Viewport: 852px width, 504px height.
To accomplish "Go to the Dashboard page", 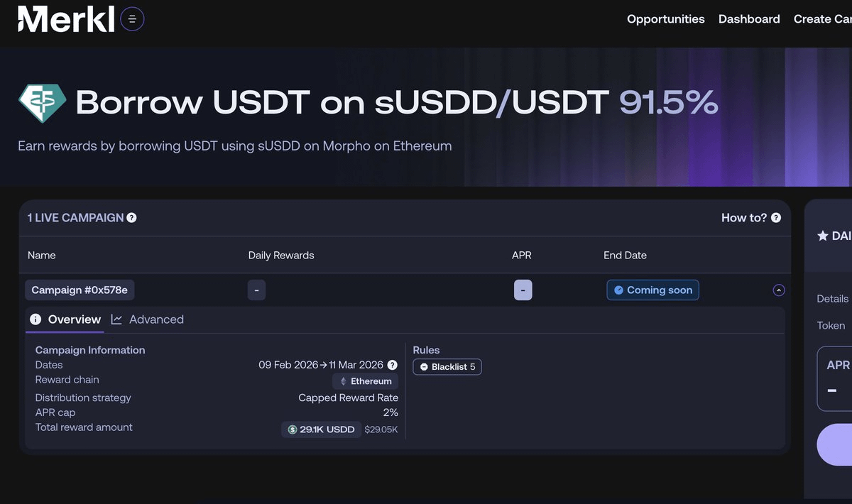I will [x=749, y=19].
